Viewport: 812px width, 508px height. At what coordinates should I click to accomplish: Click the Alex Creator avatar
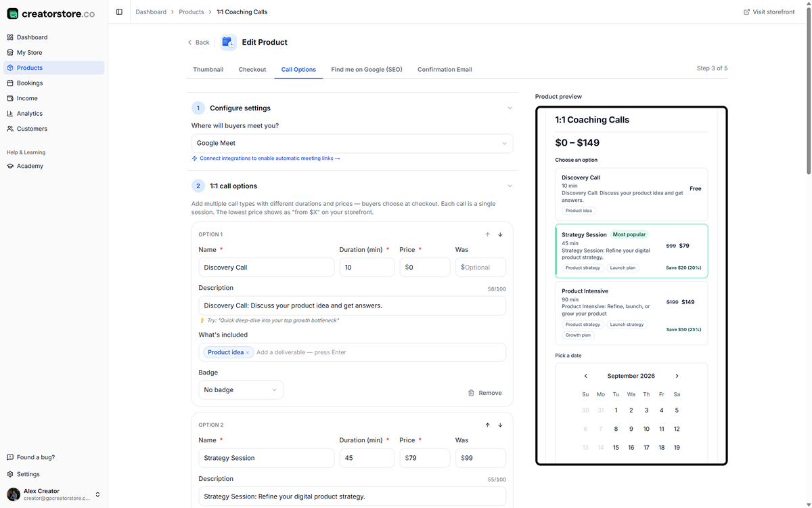[14, 494]
